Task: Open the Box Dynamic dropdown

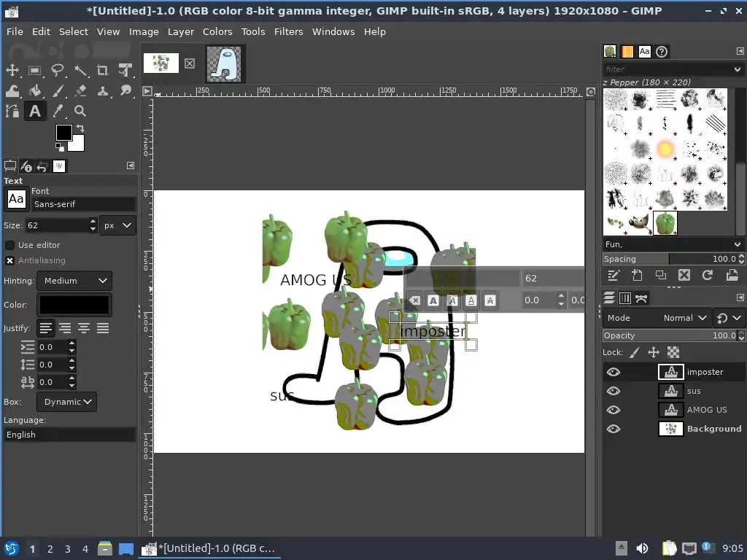Action: point(66,402)
